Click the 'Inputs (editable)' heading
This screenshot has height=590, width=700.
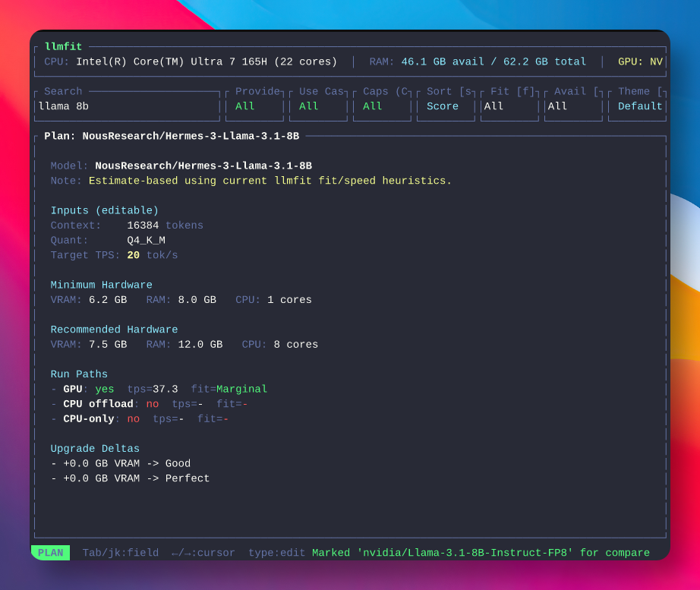tap(105, 210)
